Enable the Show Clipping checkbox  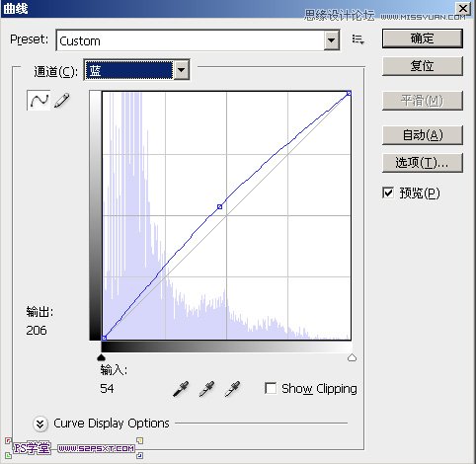click(271, 388)
